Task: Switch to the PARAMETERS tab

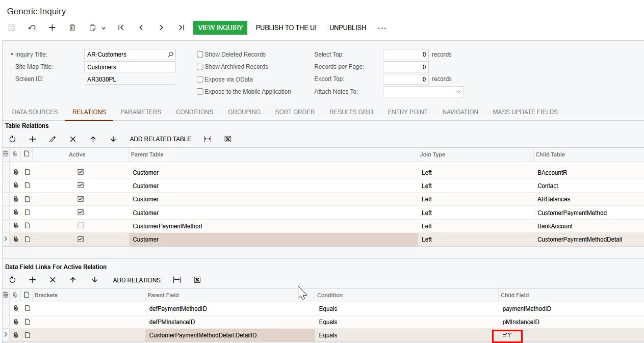Action: click(141, 112)
